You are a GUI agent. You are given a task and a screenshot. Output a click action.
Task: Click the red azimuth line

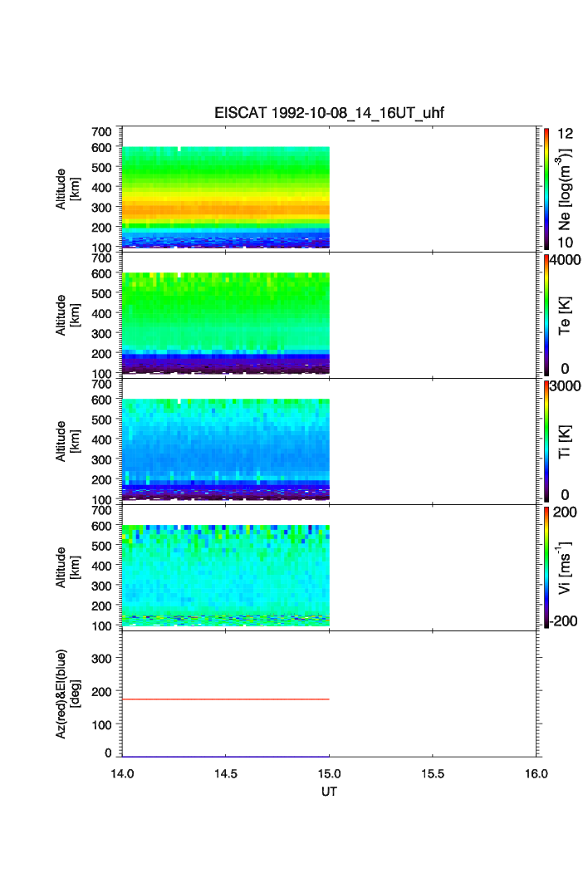point(225,699)
